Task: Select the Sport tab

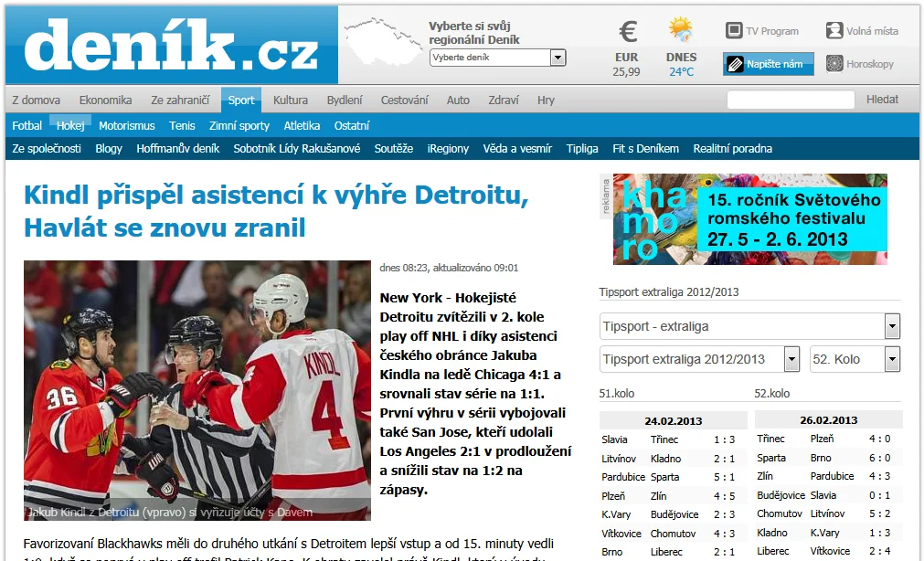Action: point(241,100)
